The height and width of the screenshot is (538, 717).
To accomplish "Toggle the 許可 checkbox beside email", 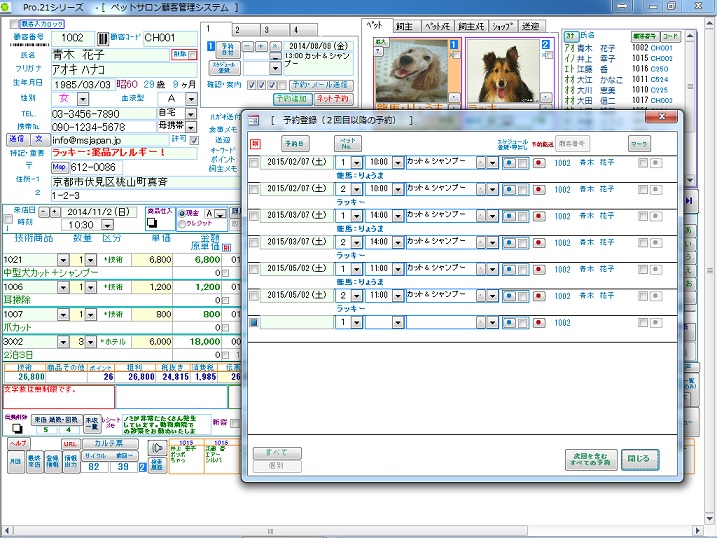I will (194, 140).
